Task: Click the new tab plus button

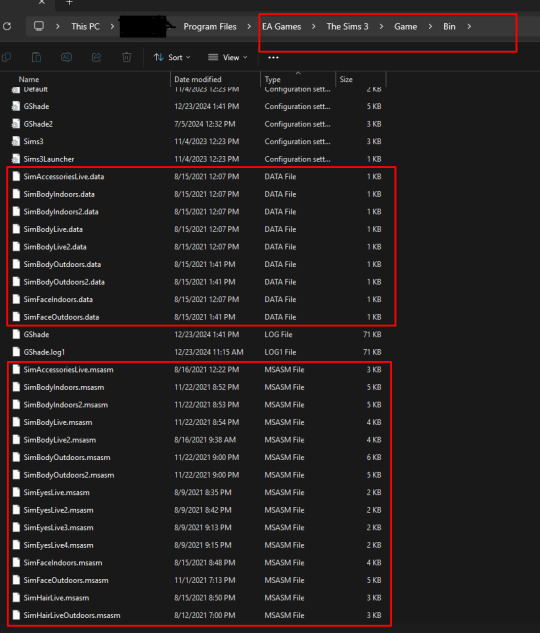Action: point(69,2)
